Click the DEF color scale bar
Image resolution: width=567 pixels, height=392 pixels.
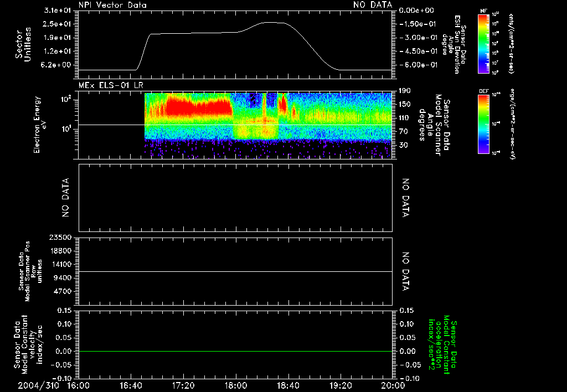pyautogui.click(x=483, y=124)
